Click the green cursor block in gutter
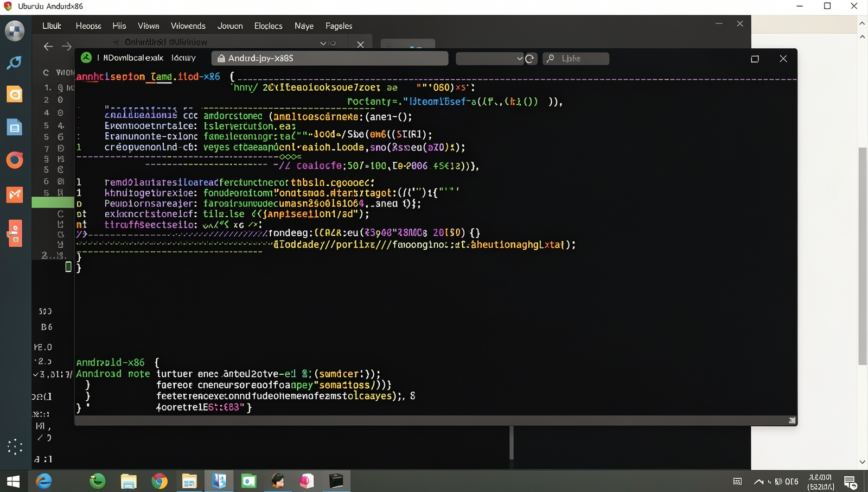Image resolution: width=868 pixels, height=492 pixels. click(x=68, y=267)
